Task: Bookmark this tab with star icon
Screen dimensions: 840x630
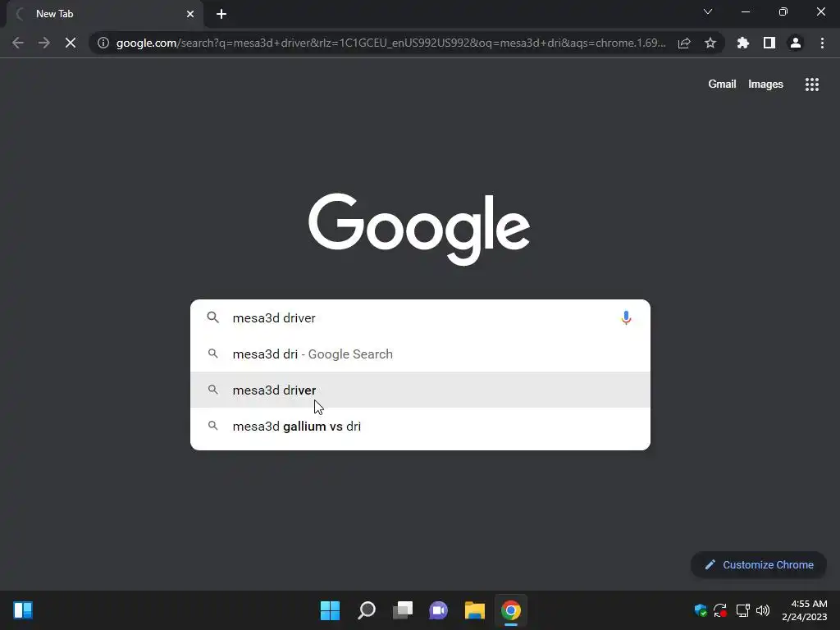Action: point(710,43)
